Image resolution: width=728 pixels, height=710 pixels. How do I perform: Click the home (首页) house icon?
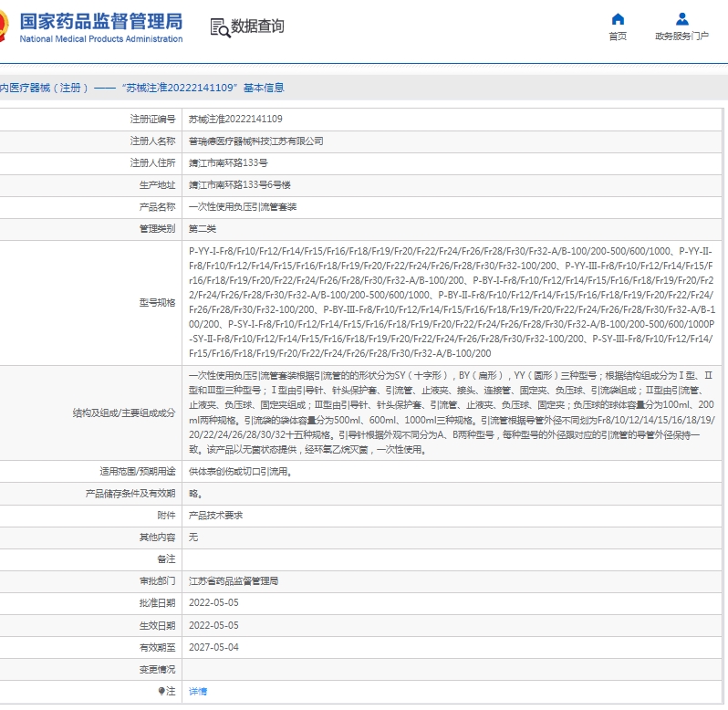pyautogui.click(x=618, y=19)
